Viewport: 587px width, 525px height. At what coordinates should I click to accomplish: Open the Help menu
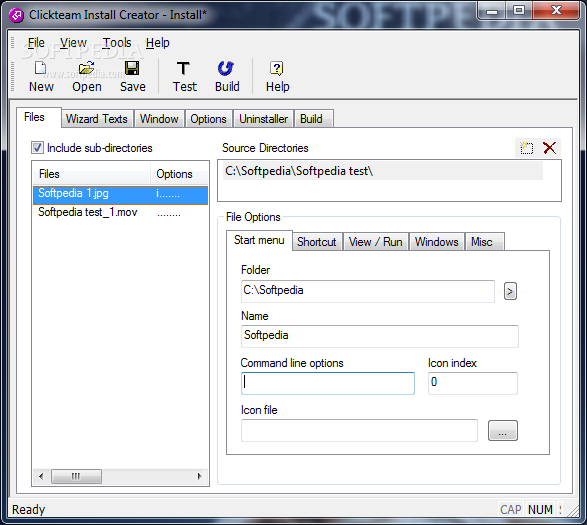(x=158, y=43)
